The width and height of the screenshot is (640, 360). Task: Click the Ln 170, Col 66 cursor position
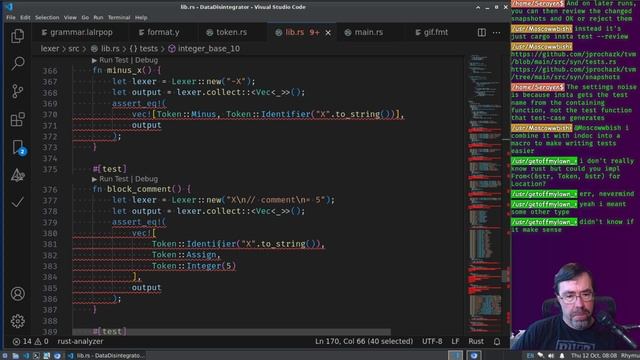tap(364, 341)
